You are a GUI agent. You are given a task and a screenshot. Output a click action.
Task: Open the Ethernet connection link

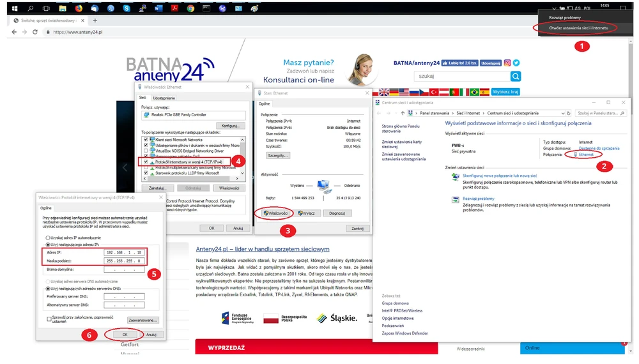[586, 155]
